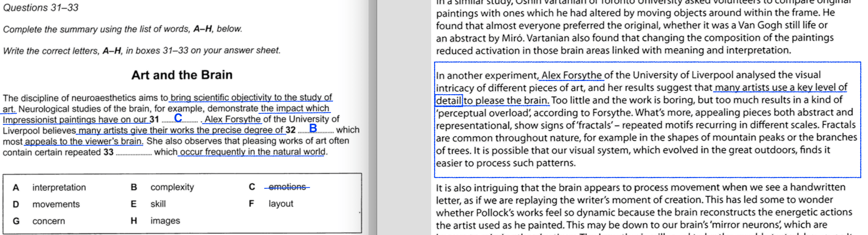Click the "Art and the Brain" heading
The width and height of the screenshot is (868, 235).
[x=182, y=75]
